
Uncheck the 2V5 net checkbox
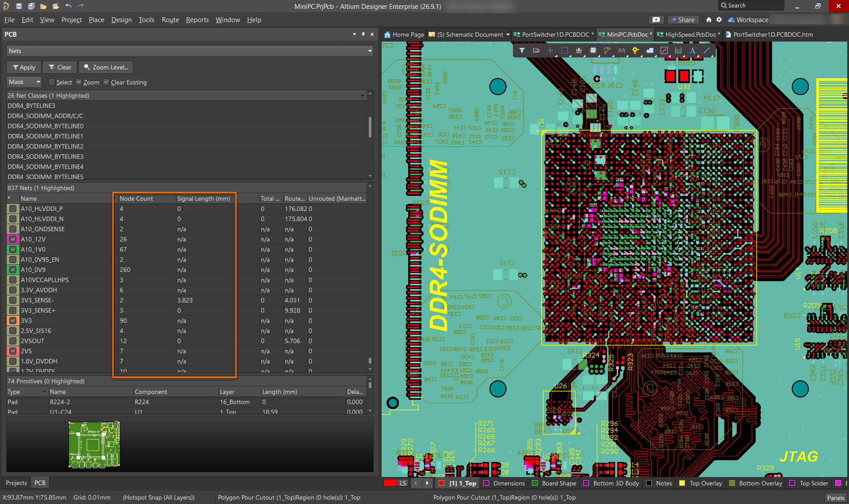(x=13, y=351)
